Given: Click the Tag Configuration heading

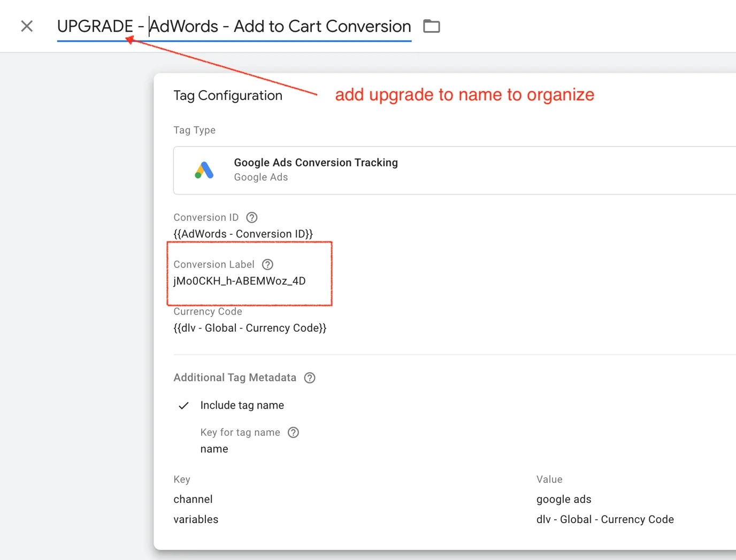Looking at the screenshot, I should (228, 95).
